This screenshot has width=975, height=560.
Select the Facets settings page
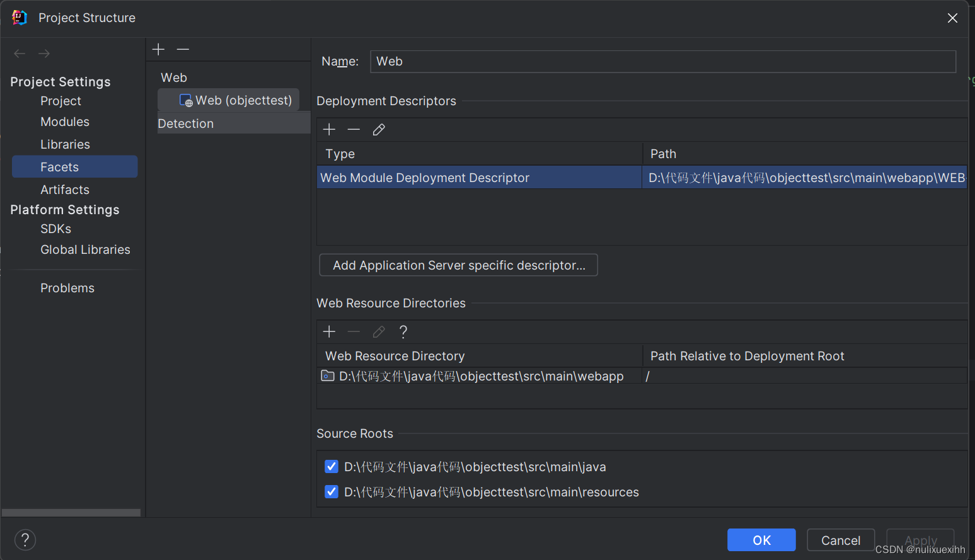74,167
